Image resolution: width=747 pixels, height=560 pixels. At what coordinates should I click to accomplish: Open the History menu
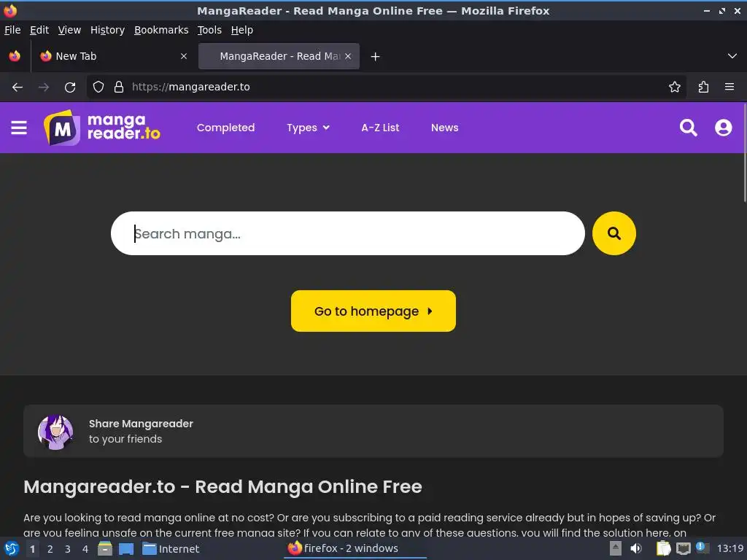coord(108,30)
